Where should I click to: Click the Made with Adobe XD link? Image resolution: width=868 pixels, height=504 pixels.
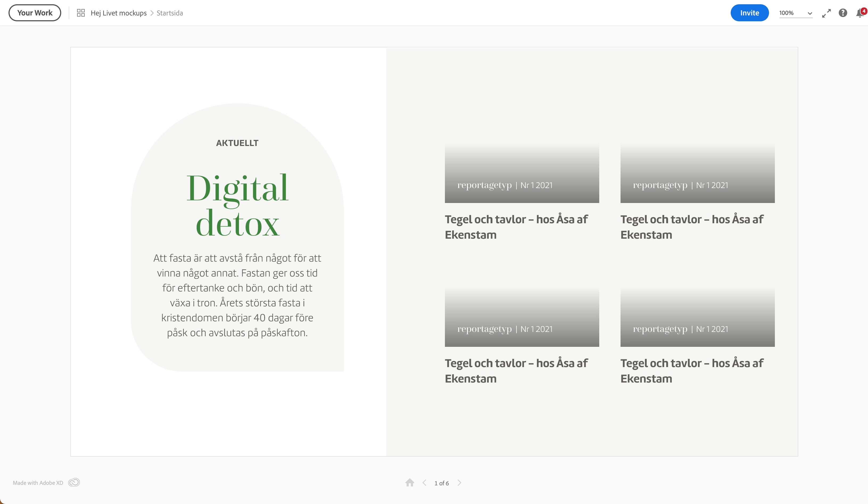38,483
